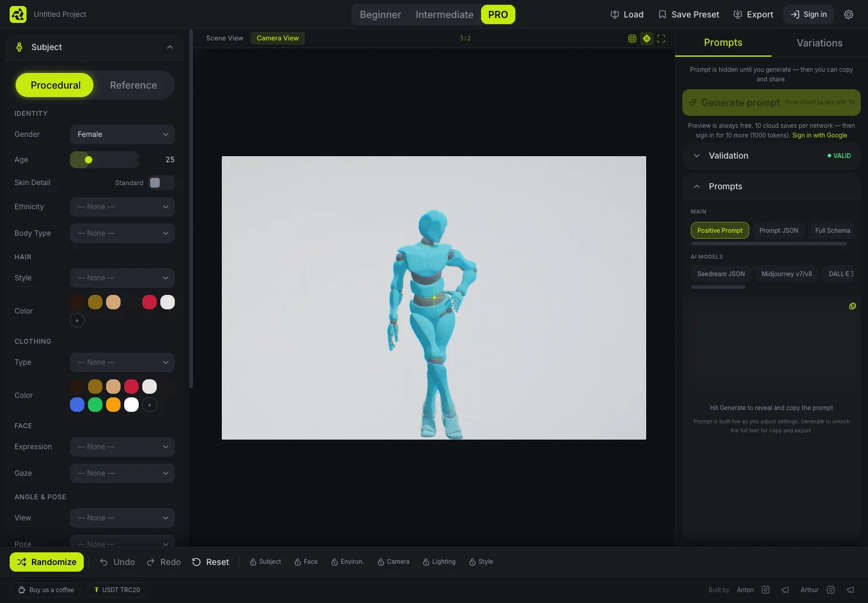Open the Clothing Type dropdown
This screenshot has width=868, height=603.
click(x=122, y=362)
